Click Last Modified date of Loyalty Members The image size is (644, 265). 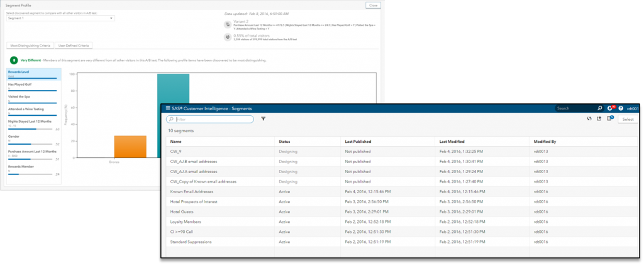pyautogui.click(x=462, y=222)
